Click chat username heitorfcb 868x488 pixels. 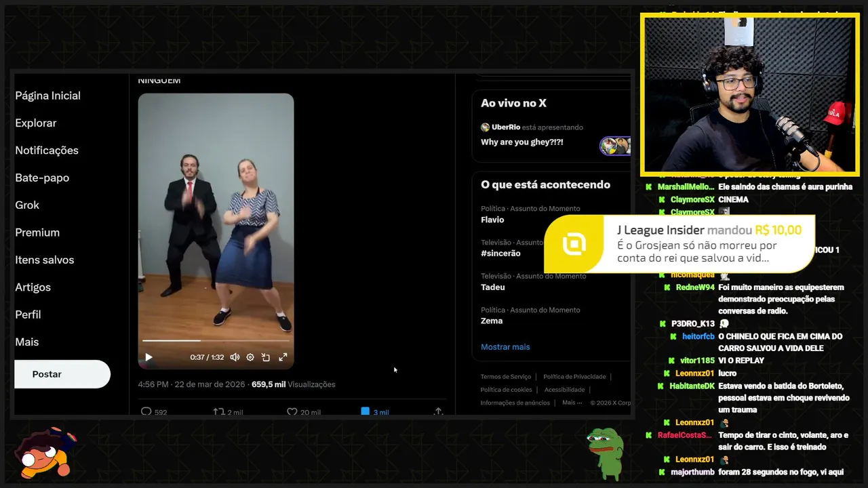coord(698,336)
